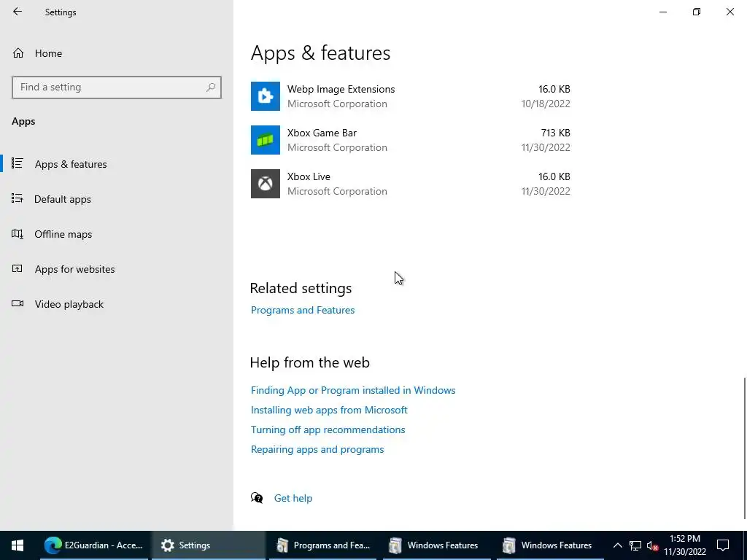The image size is (747, 560).
Task: Open the network status tray icon
Action: pyautogui.click(x=635, y=545)
